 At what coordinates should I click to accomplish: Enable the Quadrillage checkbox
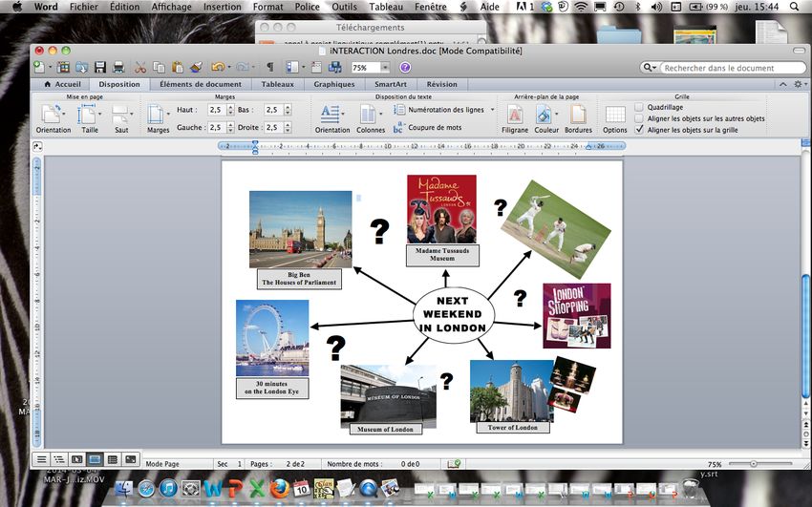[639, 107]
